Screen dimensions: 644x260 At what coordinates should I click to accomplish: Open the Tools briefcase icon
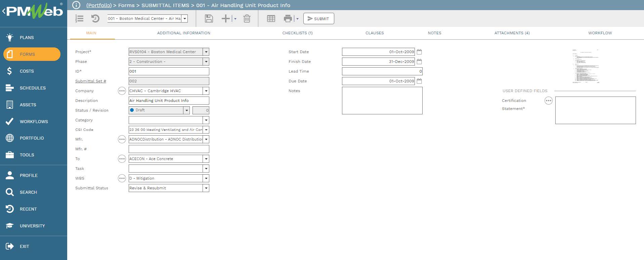(10, 155)
